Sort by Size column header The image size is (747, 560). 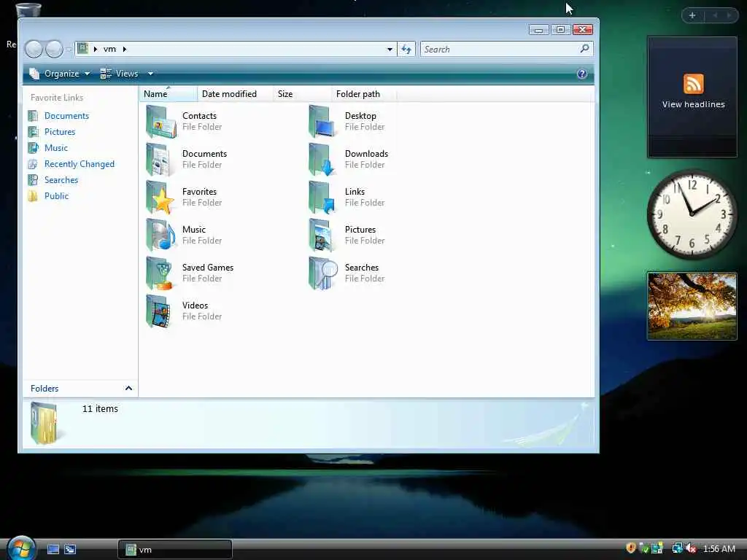click(301, 94)
